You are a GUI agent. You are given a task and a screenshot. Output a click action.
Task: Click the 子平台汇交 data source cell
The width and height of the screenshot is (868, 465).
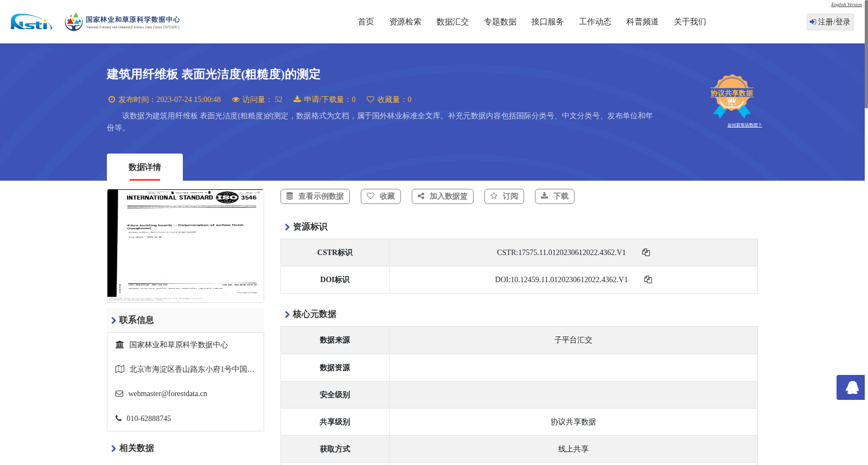[573, 340]
